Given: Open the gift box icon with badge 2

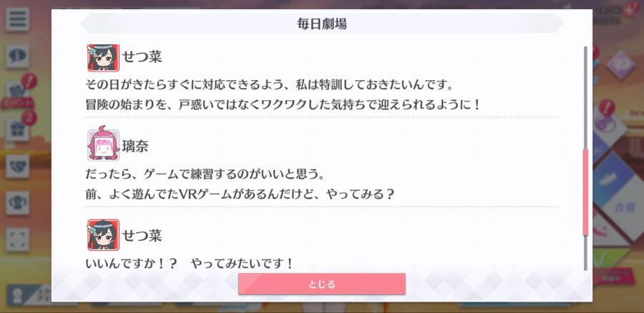Looking at the screenshot, I should [17, 129].
